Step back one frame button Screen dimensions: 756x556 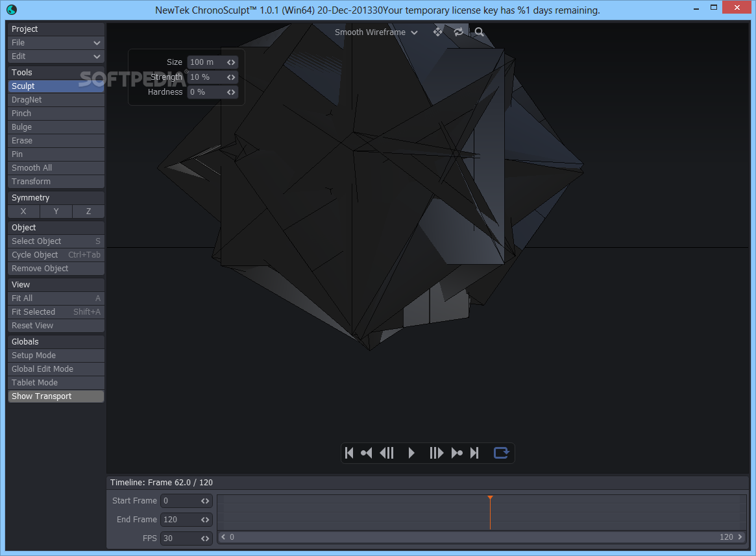click(387, 453)
